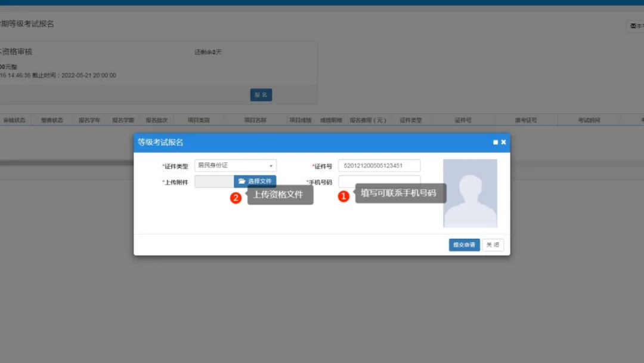This screenshot has width=644, height=363.
Task: Click the 成绩明细 column header
Action: click(331, 120)
